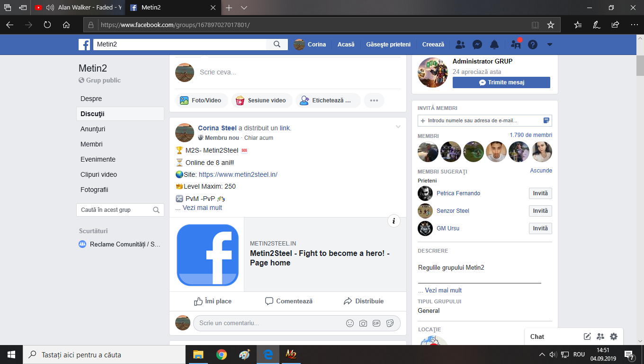This screenshot has height=364, width=644.
Task: Click the search magnifier button in Facebook header
Action: click(277, 44)
